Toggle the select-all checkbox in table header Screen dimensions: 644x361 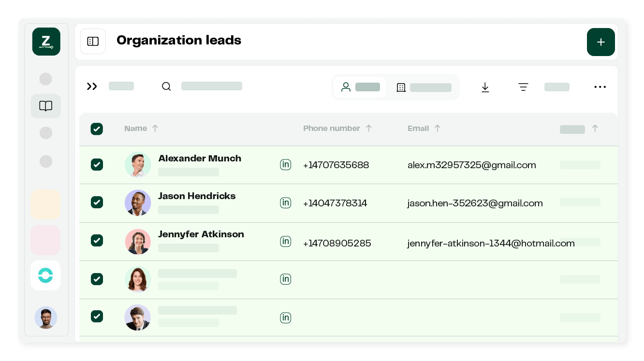(x=97, y=129)
